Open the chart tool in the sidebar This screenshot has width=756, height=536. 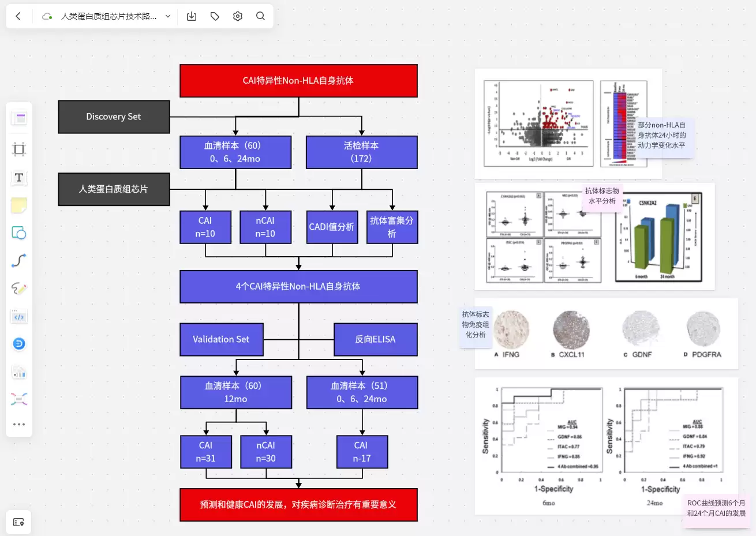click(x=19, y=372)
